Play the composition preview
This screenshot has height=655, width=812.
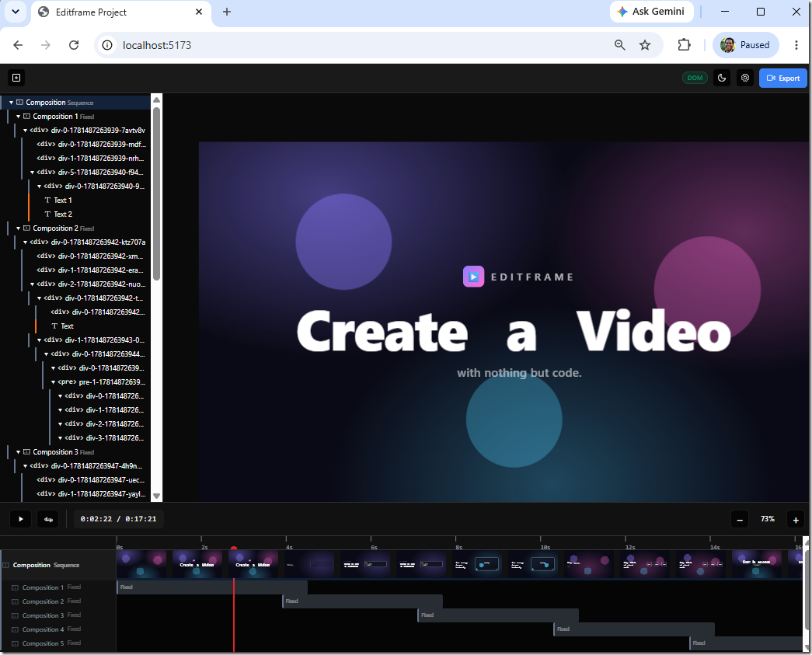point(21,519)
